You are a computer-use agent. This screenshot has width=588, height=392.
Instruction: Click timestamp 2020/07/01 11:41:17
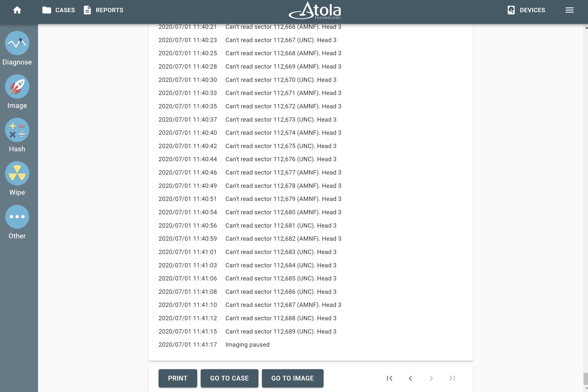pos(188,345)
